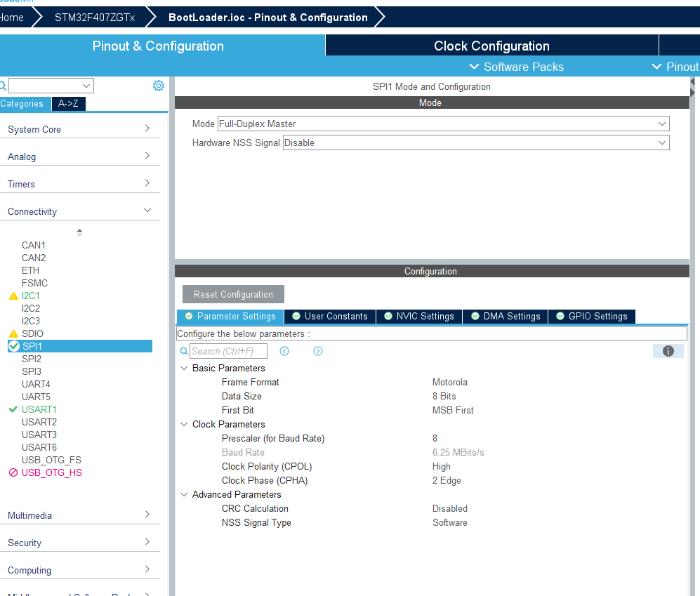Image resolution: width=700 pixels, height=596 pixels.
Task: Select the NVIC Settings tab
Action: 419,317
